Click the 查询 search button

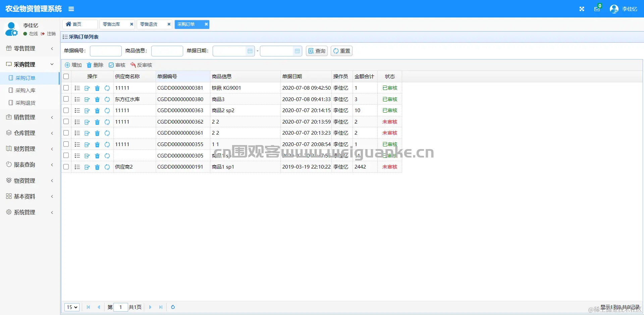click(317, 51)
